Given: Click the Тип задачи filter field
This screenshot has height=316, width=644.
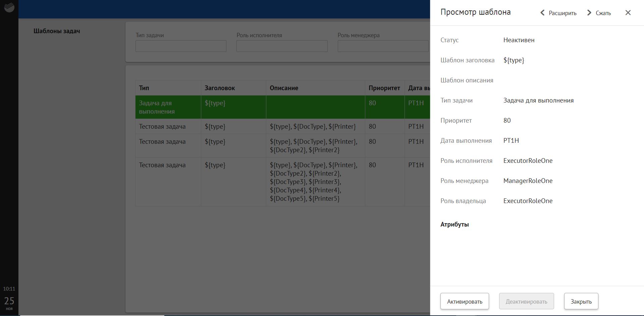Looking at the screenshot, I should pos(181,46).
